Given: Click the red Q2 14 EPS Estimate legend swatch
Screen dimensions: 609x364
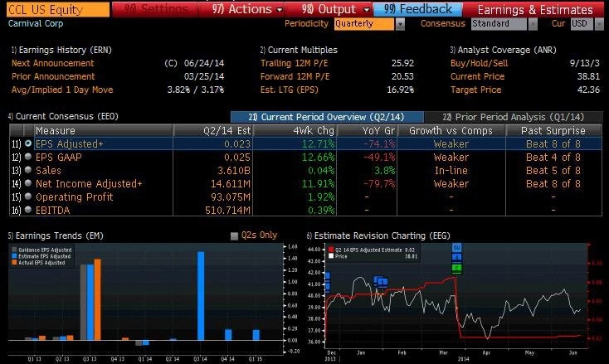Looking at the screenshot, I should 331,250.
